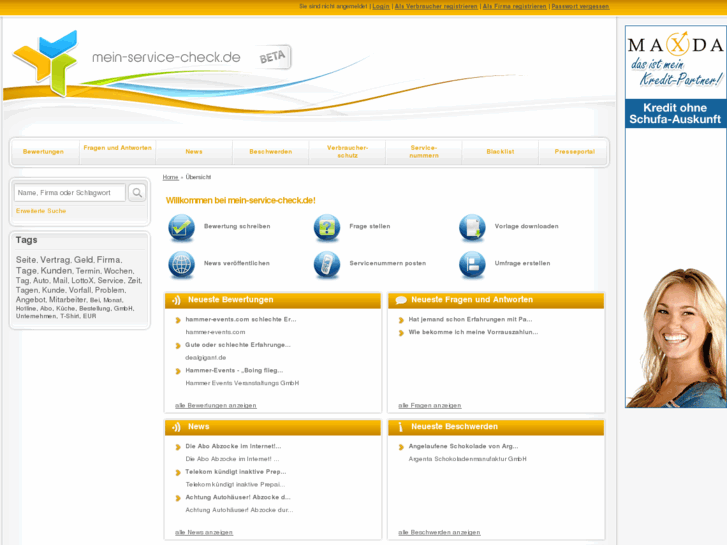Click the Bewertung schreiben text link
727x545 pixels.
tap(237, 226)
